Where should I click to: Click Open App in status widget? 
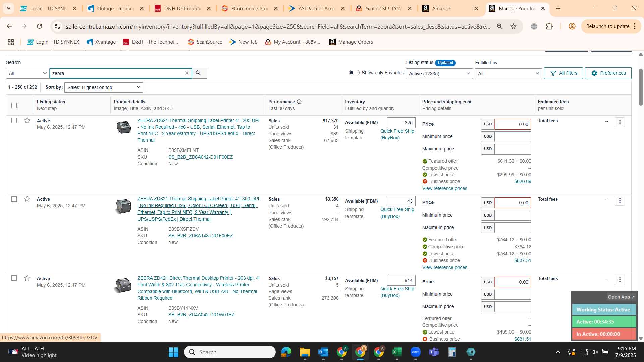[621, 297]
